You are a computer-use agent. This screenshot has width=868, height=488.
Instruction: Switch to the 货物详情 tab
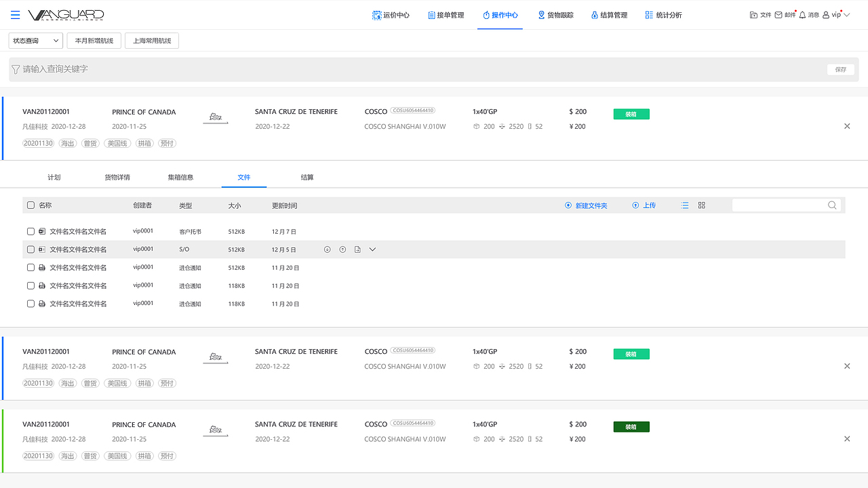pos(117,178)
